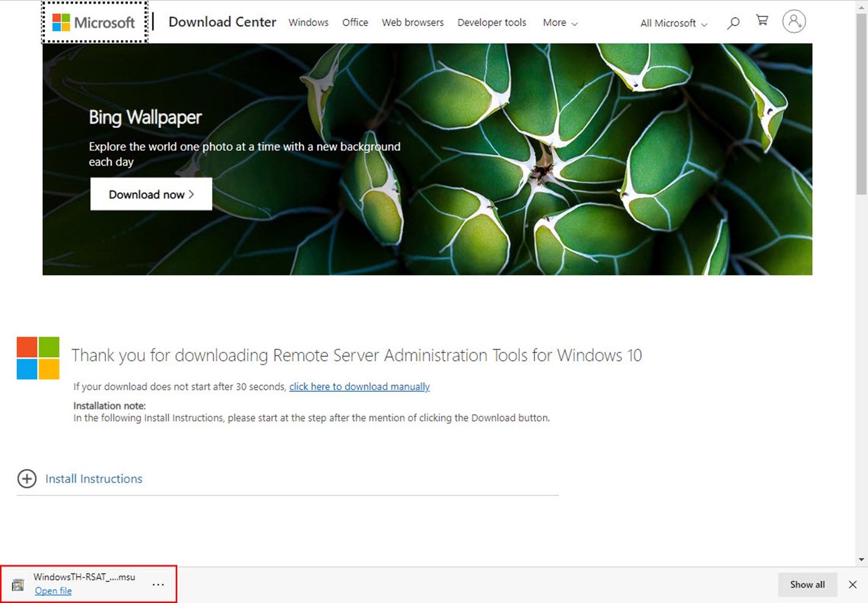The height and width of the screenshot is (603, 868).
Task: Click the Bing Wallpaper banner heading
Action: click(x=145, y=117)
